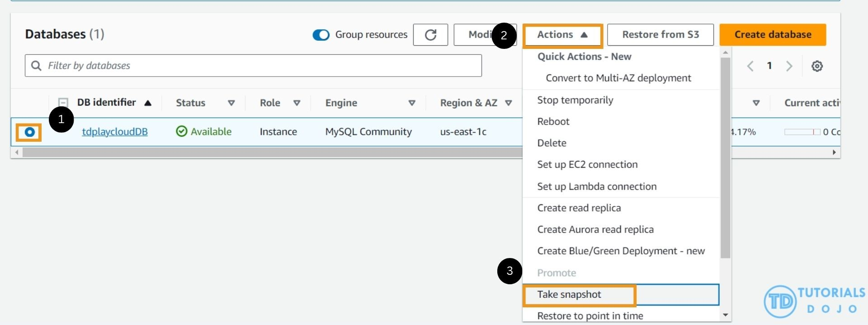Viewport: 868px width, 325px height.
Task: Go to previous page arrow
Action: [750, 66]
